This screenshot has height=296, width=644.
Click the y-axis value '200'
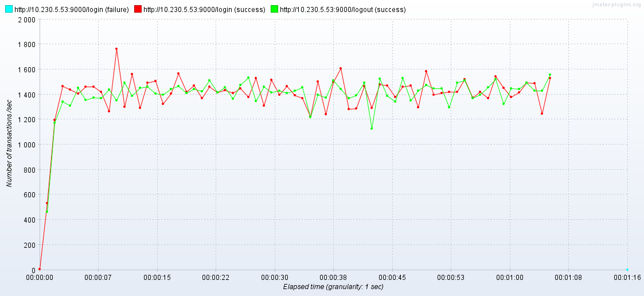click(x=30, y=245)
